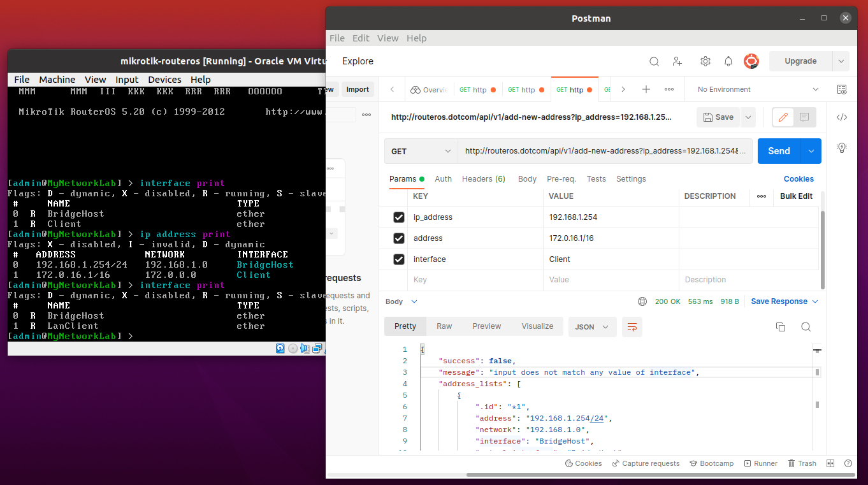The height and width of the screenshot is (485, 868).
Task: Click the Upgrade button
Action: click(801, 61)
